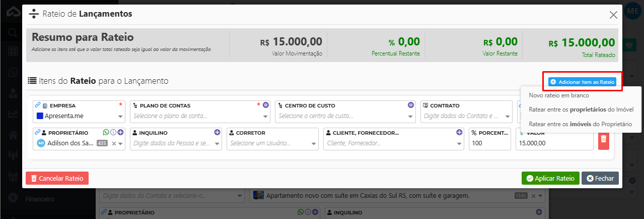
Task: Open Plano de Contas settings icon
Action: [266, 105]
